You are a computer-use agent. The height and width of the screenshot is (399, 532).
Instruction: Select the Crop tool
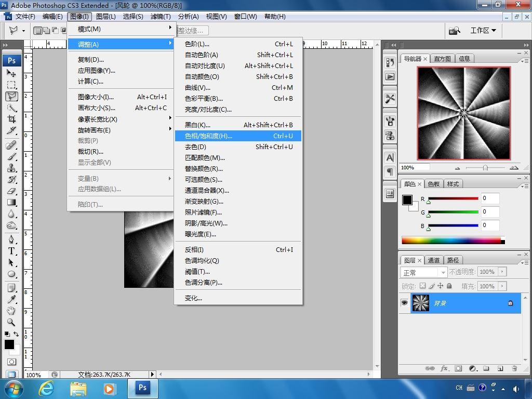tap(11, 119)
